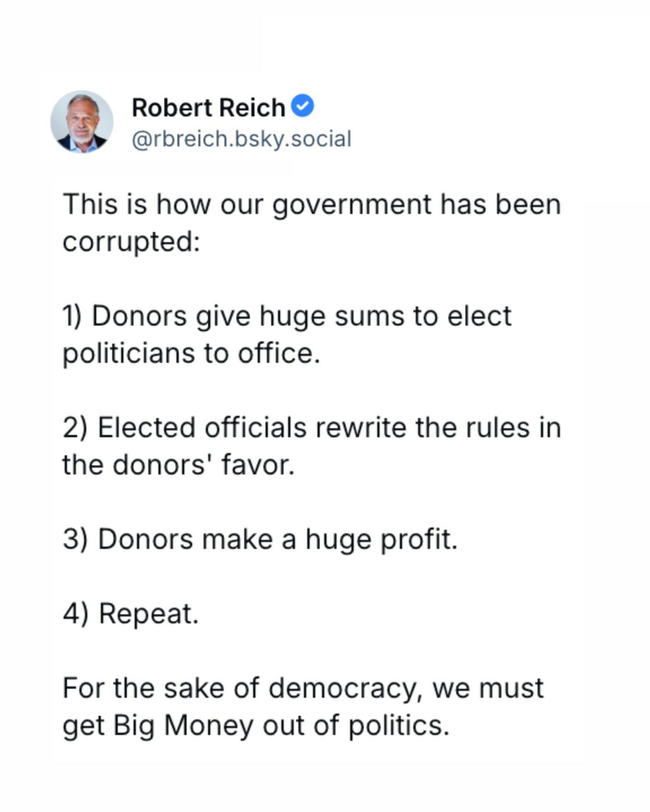
Task: Select the word "corrupted:" in the post
Action: [131, 242]
